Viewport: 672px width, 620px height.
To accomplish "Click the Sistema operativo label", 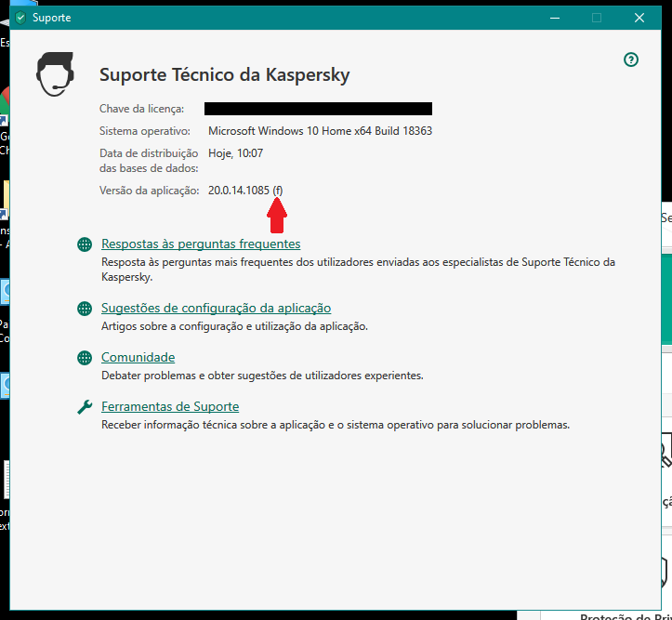I will [x=145, y=131].
